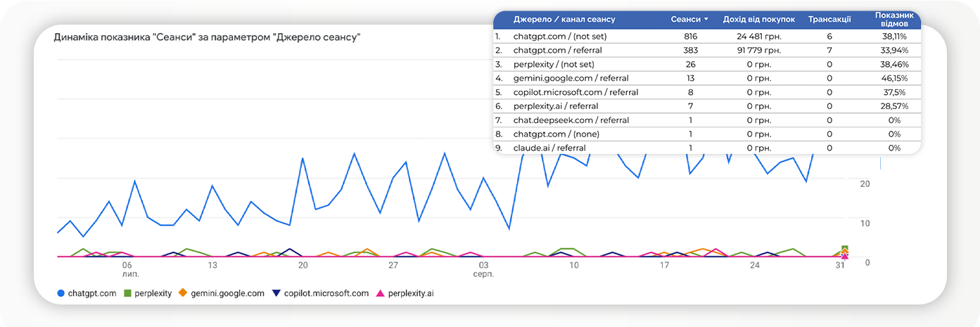
Task: Click the green perplexity legend square
Action: tap(129, 293)
